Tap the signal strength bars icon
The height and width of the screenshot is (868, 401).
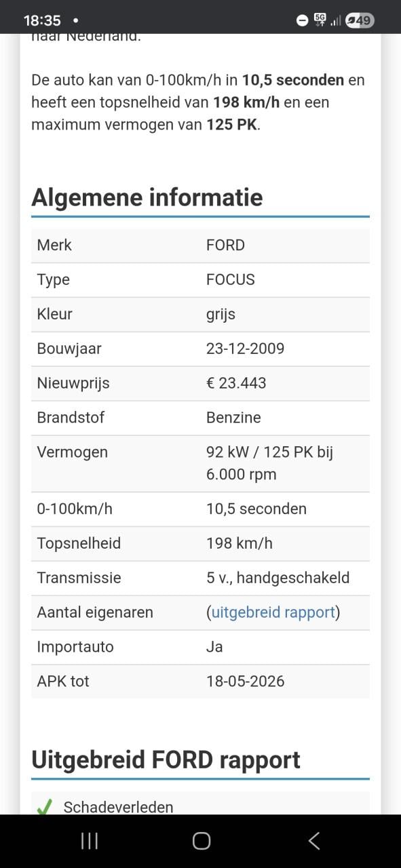pos(335,20)
